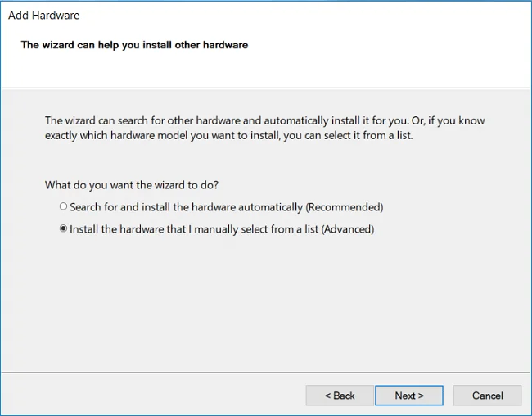Image resolution: width=532 pixels, height=416 pixels.
Task: Click the 'Add Hardware' window title
Action: coord(43,16)
